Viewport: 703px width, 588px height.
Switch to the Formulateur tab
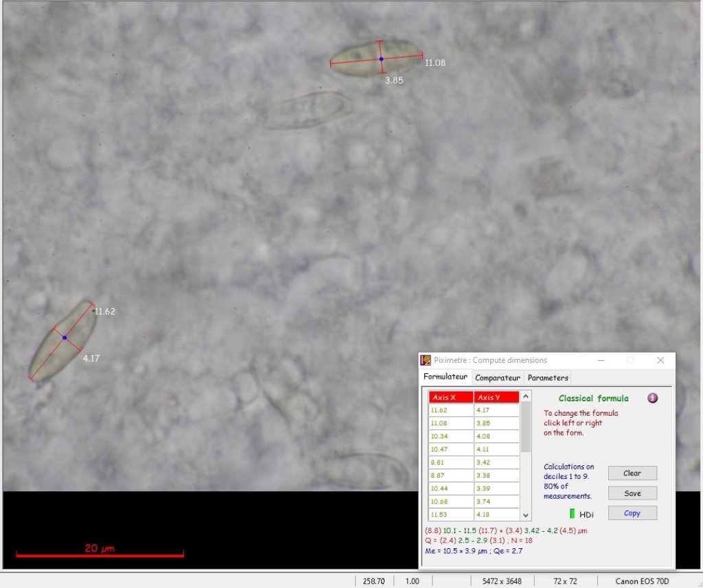pyautogui.click(x=445, y=377)
